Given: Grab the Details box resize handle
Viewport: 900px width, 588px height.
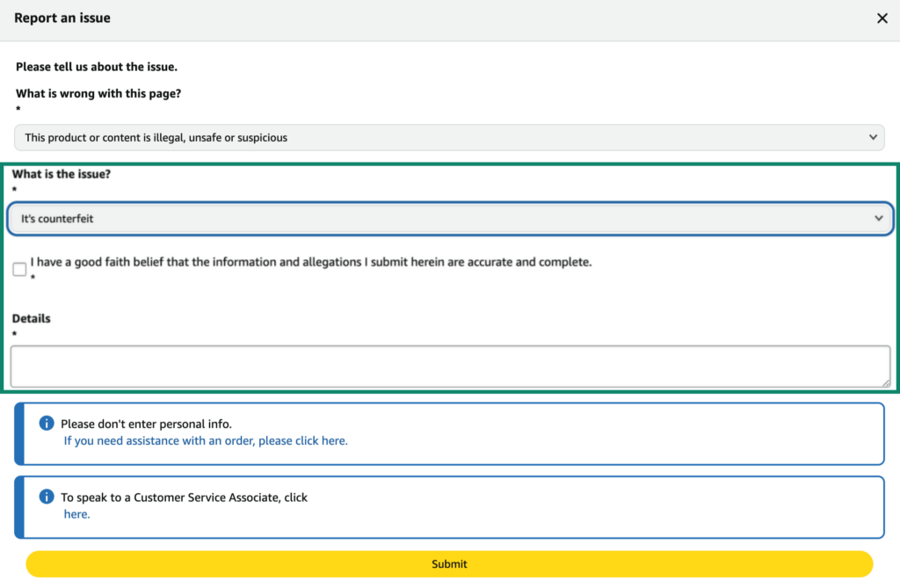Looking at the screenshot, I should 885,381.
